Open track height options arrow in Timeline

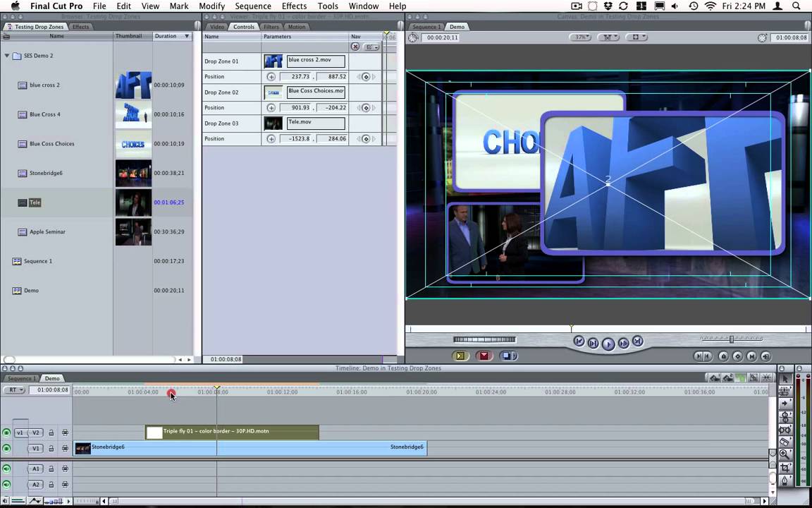tap(68, 501)
